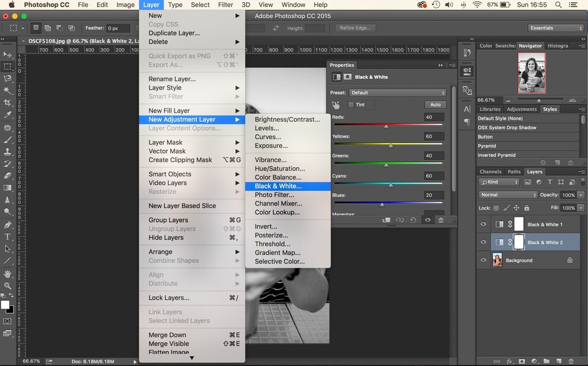Hide the Background layer visibility eye

coord(483,260)
